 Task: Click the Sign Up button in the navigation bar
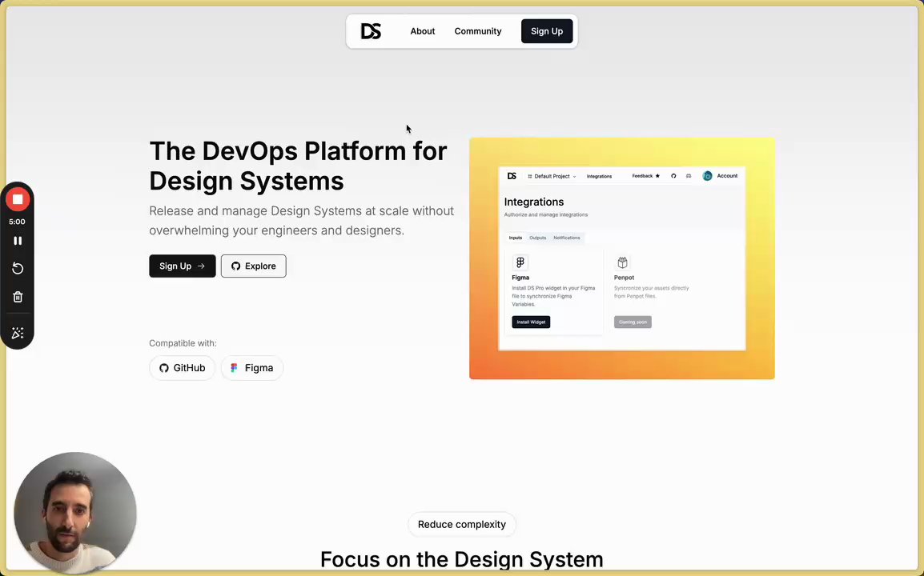(547, 31)
